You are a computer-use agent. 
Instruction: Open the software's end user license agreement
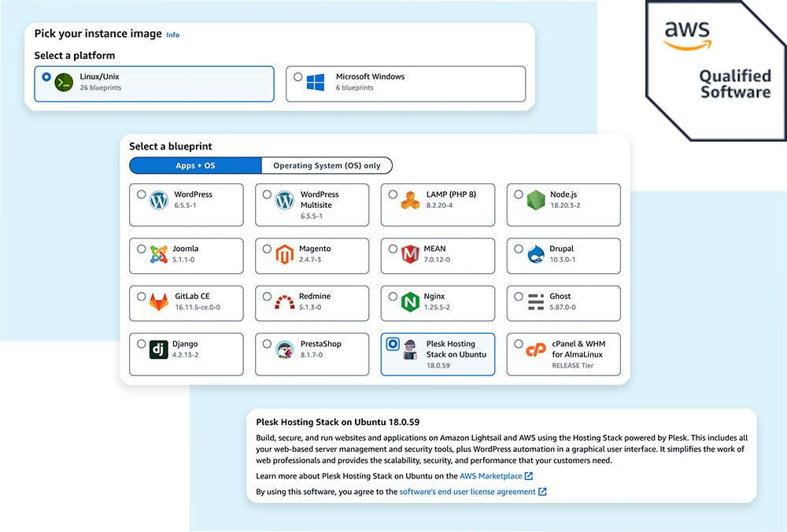(467, 492)
